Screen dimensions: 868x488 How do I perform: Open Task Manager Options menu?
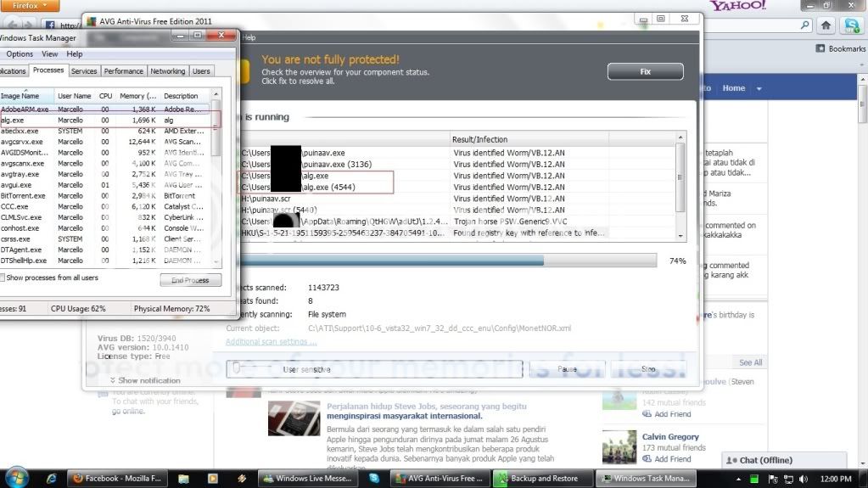tap(20, 53)
